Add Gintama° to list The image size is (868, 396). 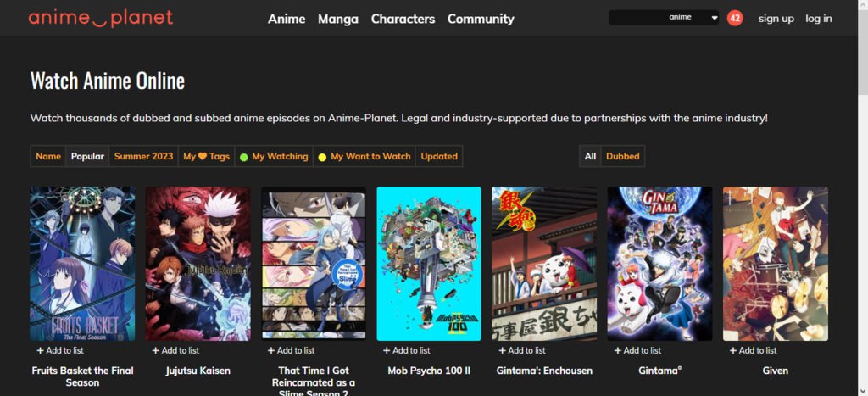[x=637, y=350]
